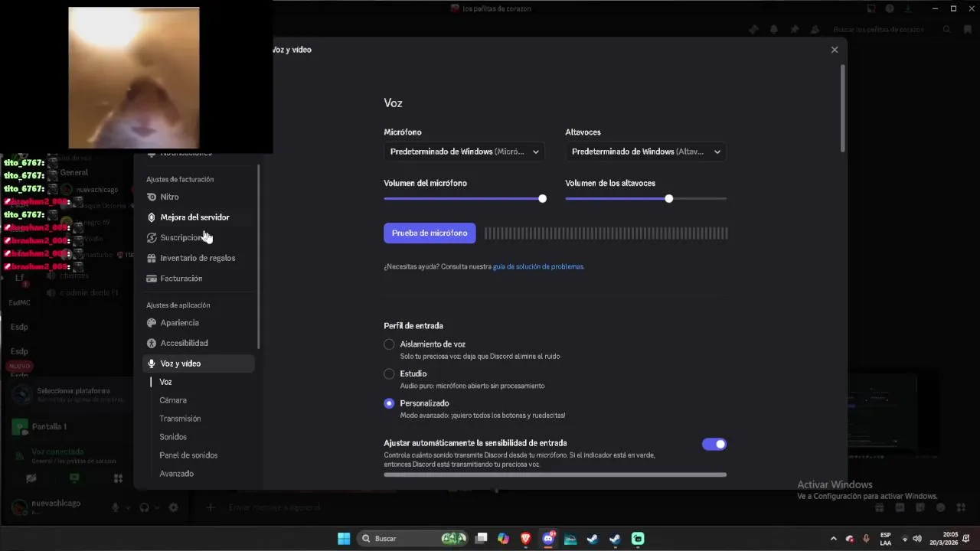Click the microphone icon beside Voz y vídeo
The image size is (980, 551).
click(x=152, y=364)
